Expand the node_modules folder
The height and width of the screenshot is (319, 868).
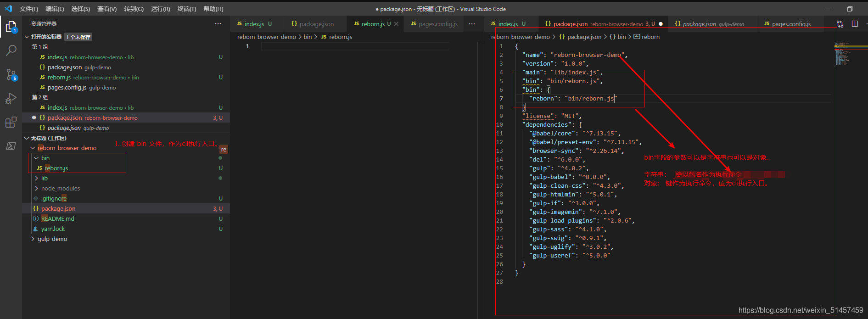[x=36, y=188]
